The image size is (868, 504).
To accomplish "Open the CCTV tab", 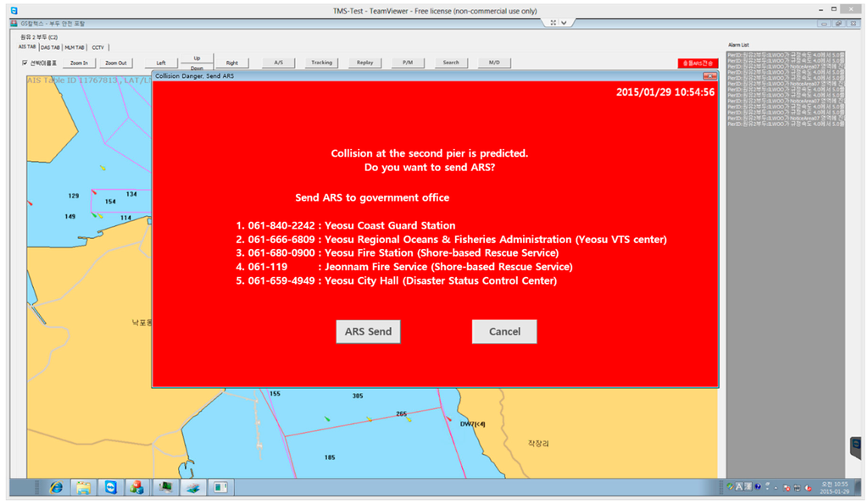I will click(x=97, y=47).
